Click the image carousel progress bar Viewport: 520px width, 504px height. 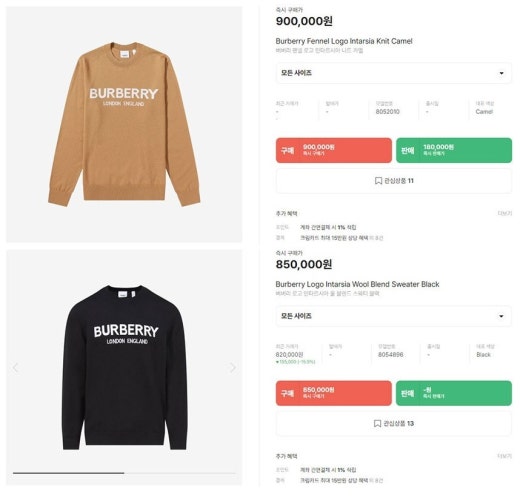(x=124, y=473)
